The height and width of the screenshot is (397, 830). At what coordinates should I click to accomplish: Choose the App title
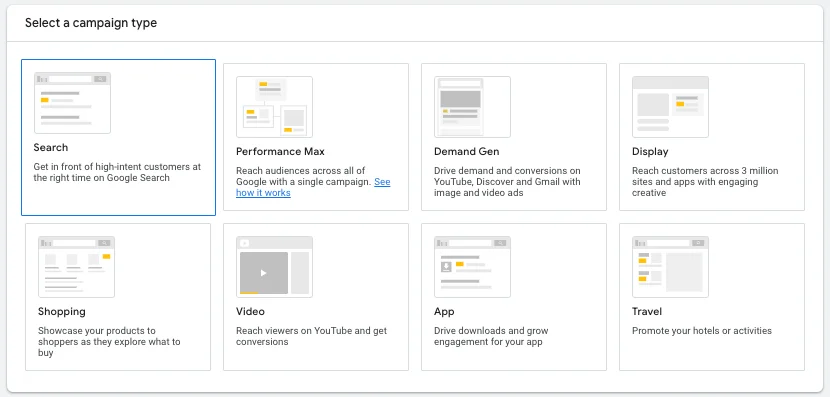click(444, 312)
